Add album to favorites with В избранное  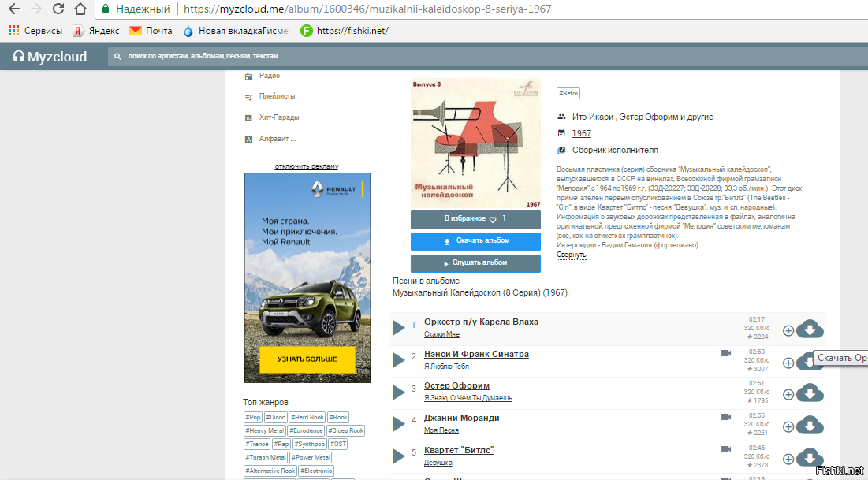click(475, 219)
